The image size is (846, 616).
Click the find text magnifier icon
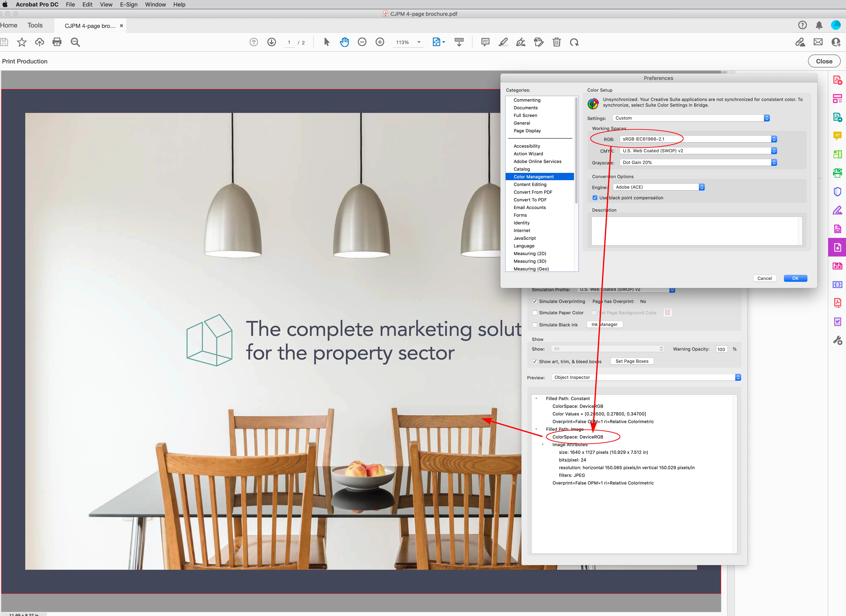click(75, 42)
